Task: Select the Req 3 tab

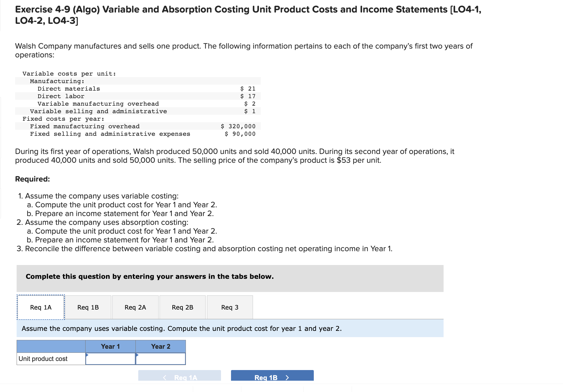Action: tap(230, 307)
